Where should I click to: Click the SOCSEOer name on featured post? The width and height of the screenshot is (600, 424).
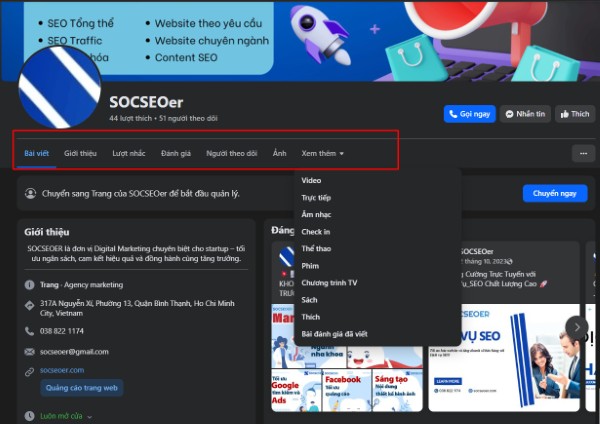pyautogui.click(x=476, y=251)
